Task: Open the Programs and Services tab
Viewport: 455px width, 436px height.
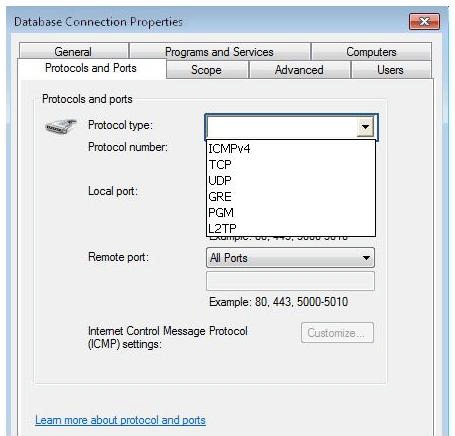Action: [x=220, y=51]
